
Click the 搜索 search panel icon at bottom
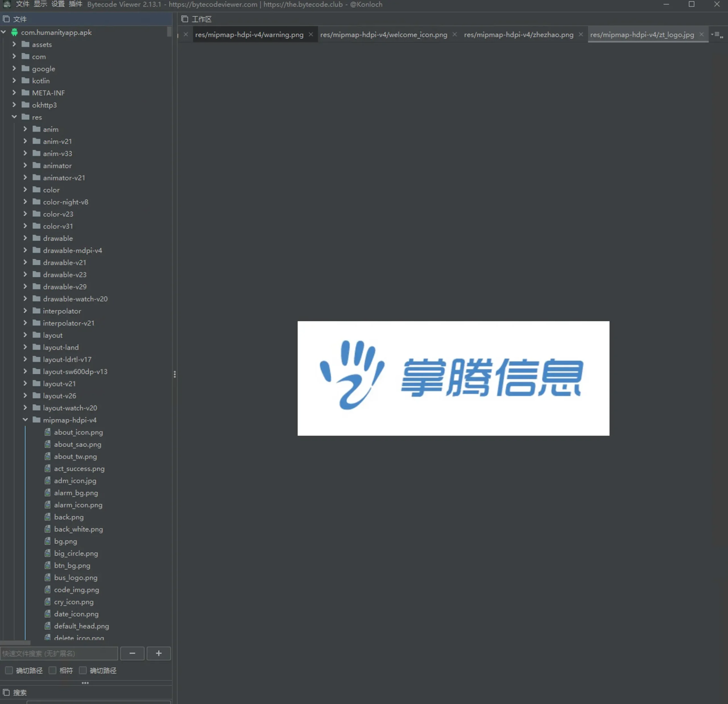click(6, 692)
